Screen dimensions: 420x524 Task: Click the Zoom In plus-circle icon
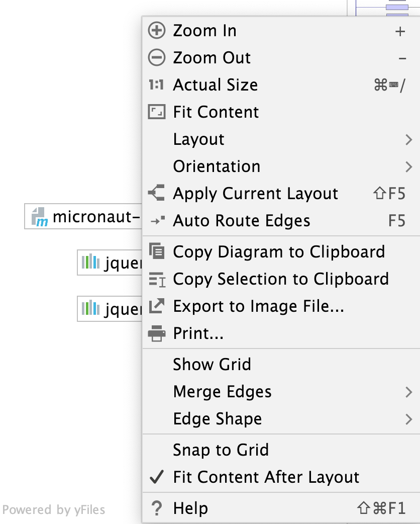[157, 30]
